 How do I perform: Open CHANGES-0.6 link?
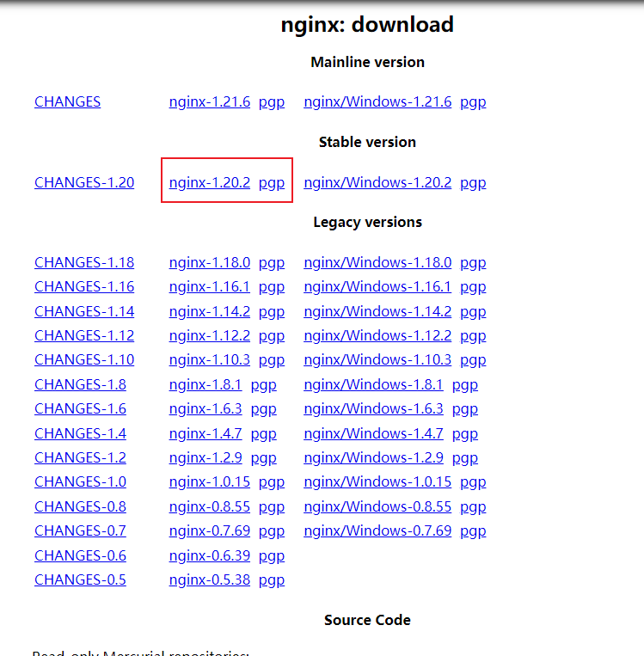click(80, 555)
